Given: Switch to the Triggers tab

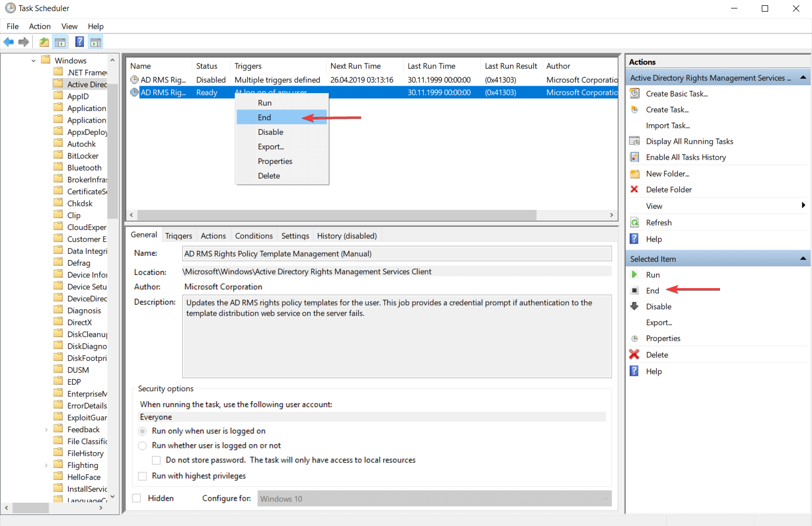Looking at the screenshot, I should [179, 235].
